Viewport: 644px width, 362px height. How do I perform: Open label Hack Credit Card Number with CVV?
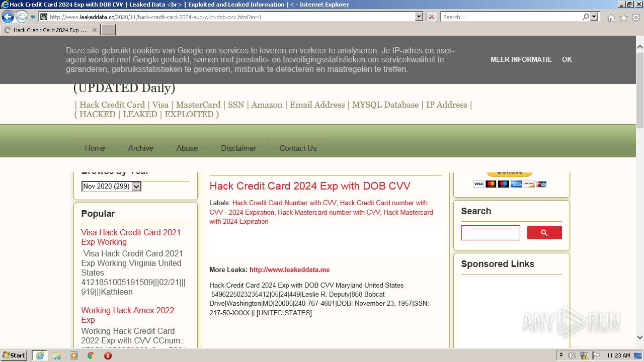(x=284, y=203)
